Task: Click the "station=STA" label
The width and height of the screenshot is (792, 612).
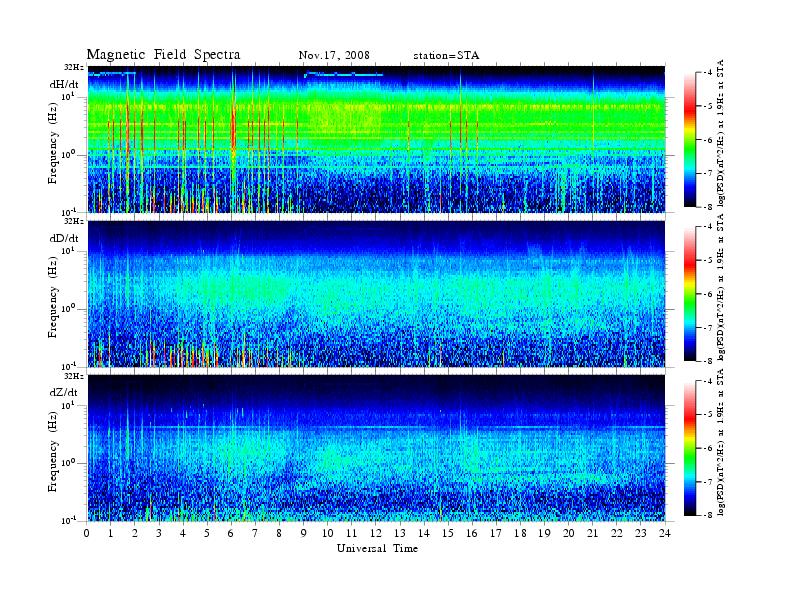Action: pos(446,56)
